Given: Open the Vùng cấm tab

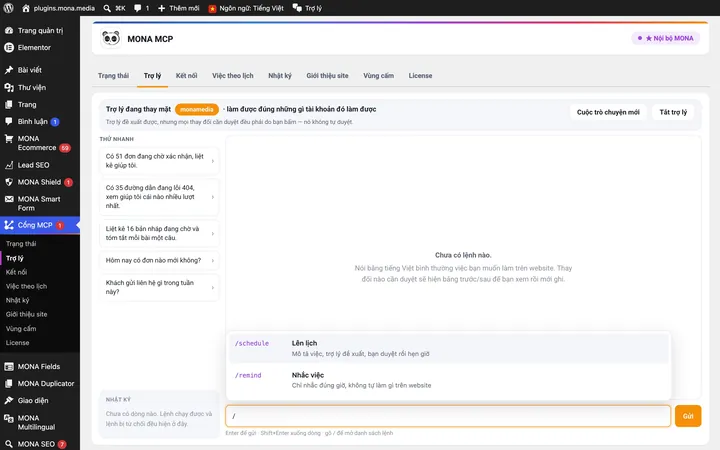Looking at the screenshot, I should pyautogui.click(x=378, y=76).
